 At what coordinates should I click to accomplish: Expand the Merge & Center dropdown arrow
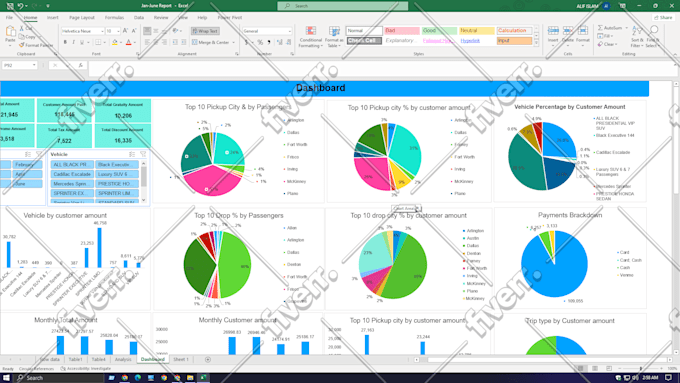233,43
